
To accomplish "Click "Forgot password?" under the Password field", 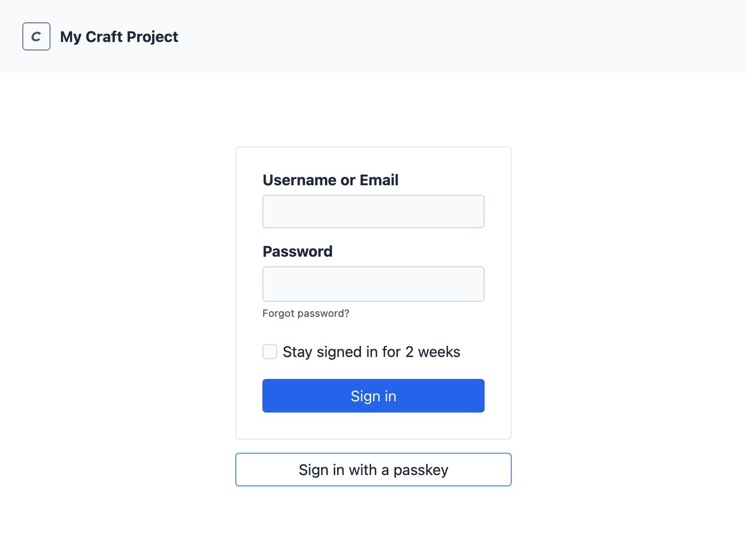I will coord(306,313).
